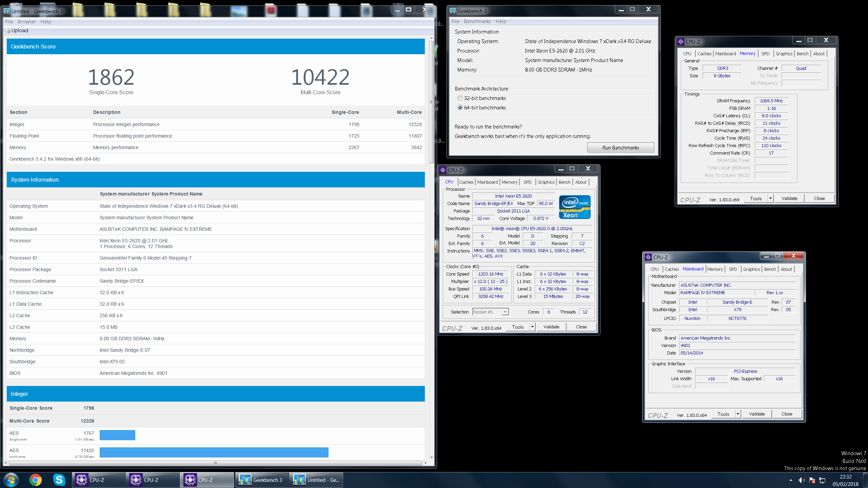Switch to Caches tab in CPU-Z CPU window
The width and height of the screenshot is (868, 488).
point(466,182)
